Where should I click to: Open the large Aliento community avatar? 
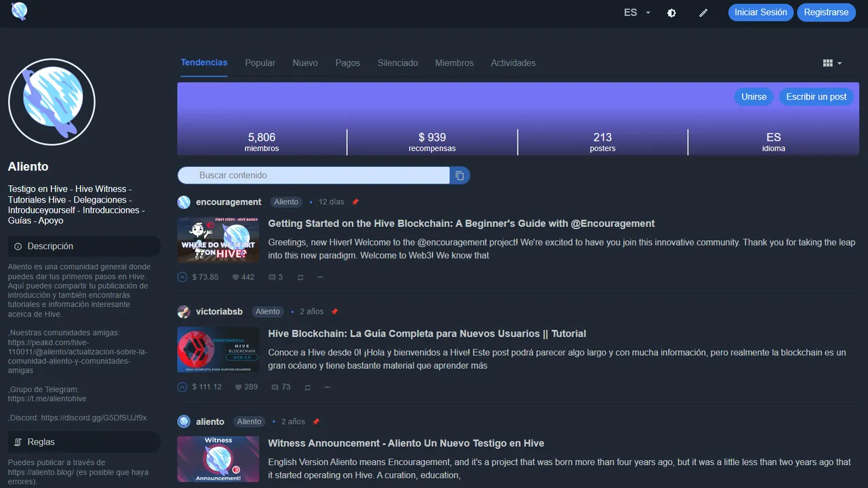pos(52,102)
